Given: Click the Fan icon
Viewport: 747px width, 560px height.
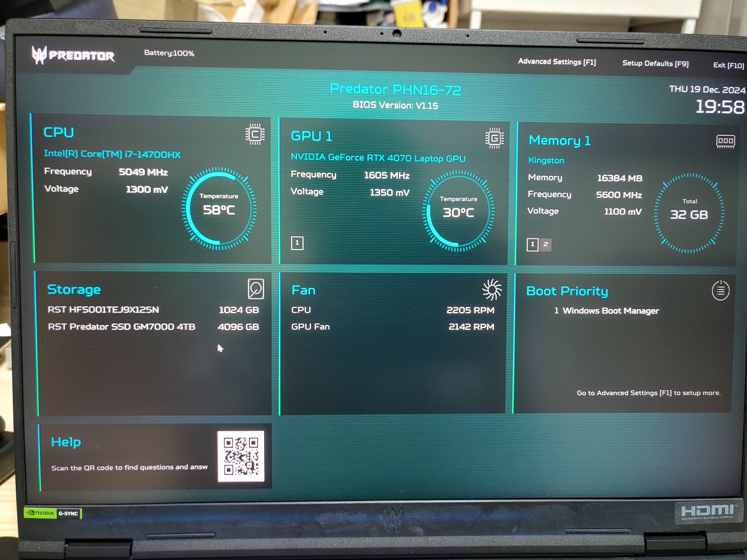Looking at the screenshot, I should click(x=492, y=290).
